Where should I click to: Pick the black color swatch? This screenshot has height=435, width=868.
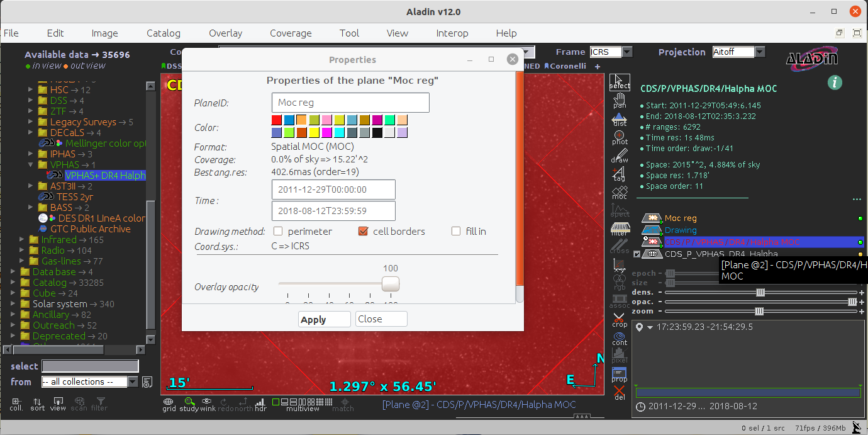[377, 132]
